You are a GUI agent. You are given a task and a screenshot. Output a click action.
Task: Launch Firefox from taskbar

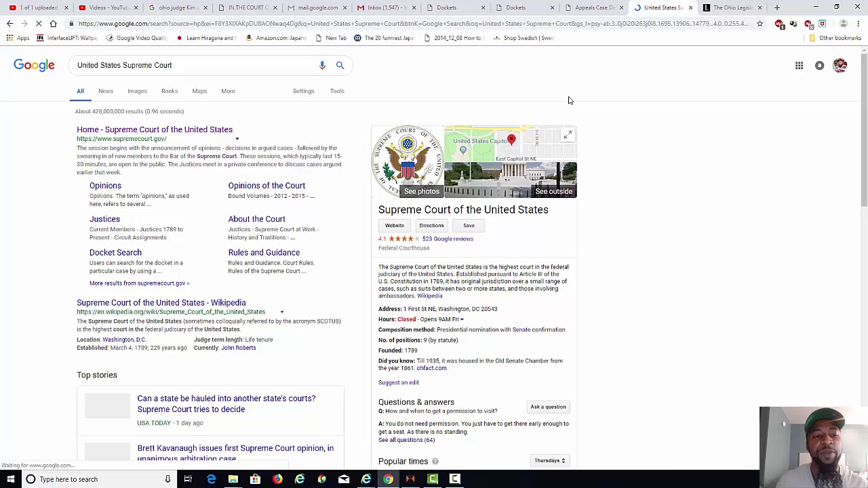[277, 479]
